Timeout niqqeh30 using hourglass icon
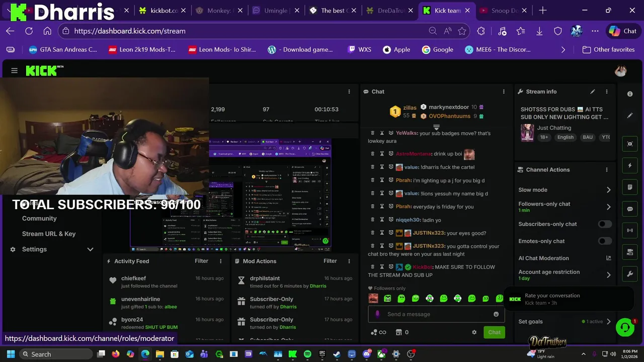This screenshot has width=644, height=362. point(382,220)
